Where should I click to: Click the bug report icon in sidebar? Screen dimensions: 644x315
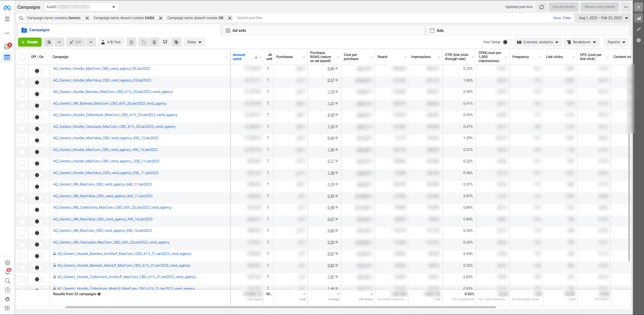(7, 299)
